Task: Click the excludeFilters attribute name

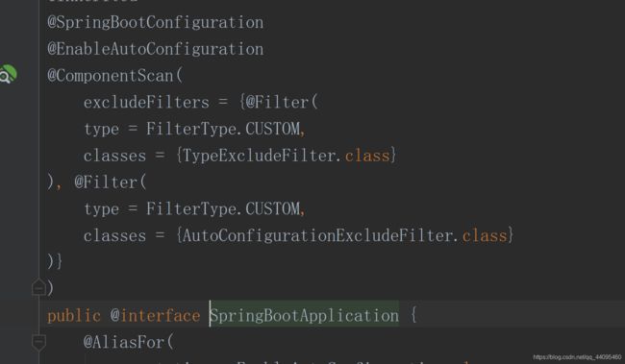Action: pyautogui.click(x=146, y=103)
